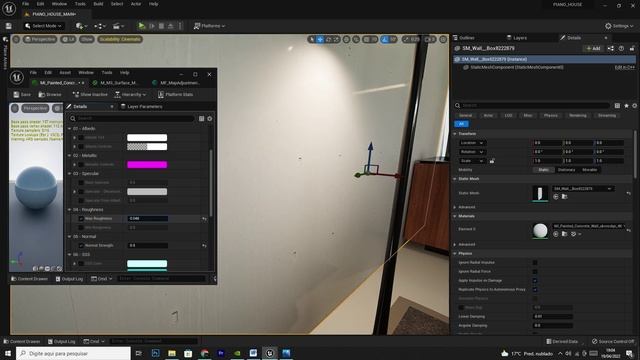Open Chrome from the Windows taskbar
This screenshot has height=360, width=640.
(204, 353)
